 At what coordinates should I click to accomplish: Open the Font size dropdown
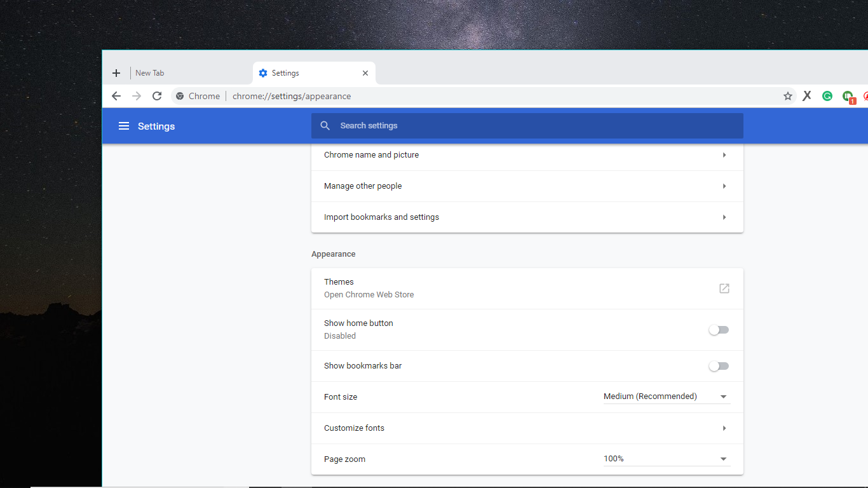click(667, 396)
